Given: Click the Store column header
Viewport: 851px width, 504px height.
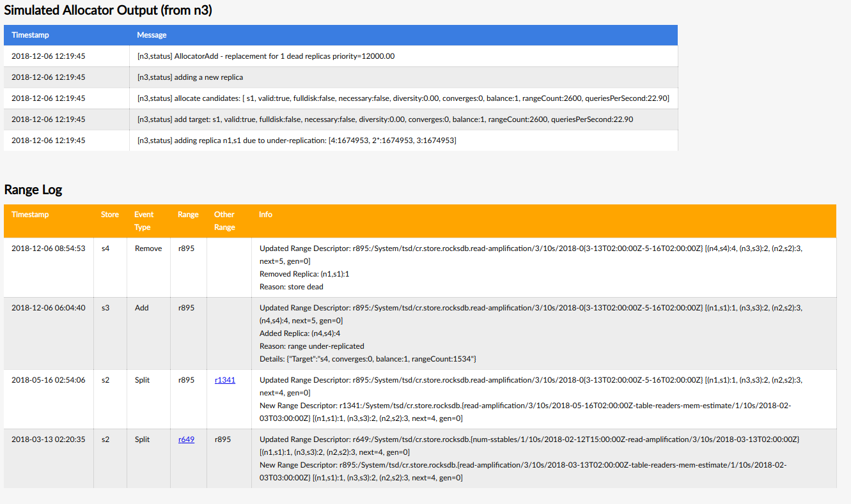Looking at the screenshot, I should (109, 215).
